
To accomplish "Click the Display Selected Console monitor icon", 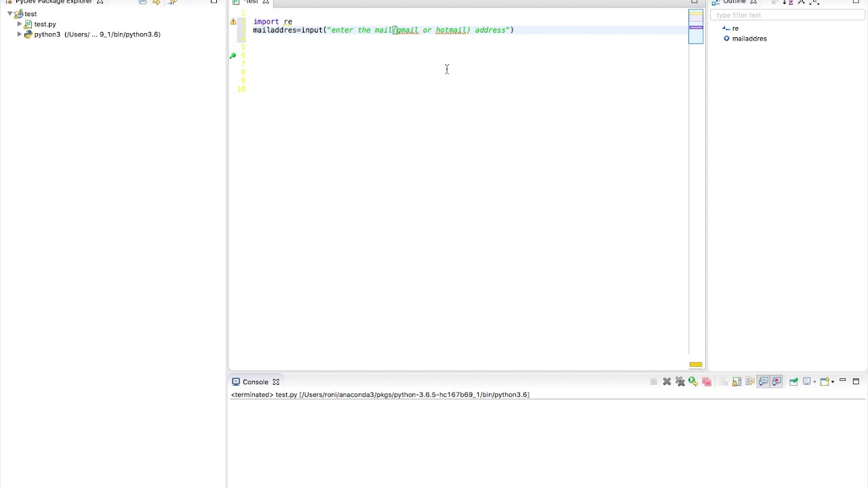I will [x=808, y=382].
